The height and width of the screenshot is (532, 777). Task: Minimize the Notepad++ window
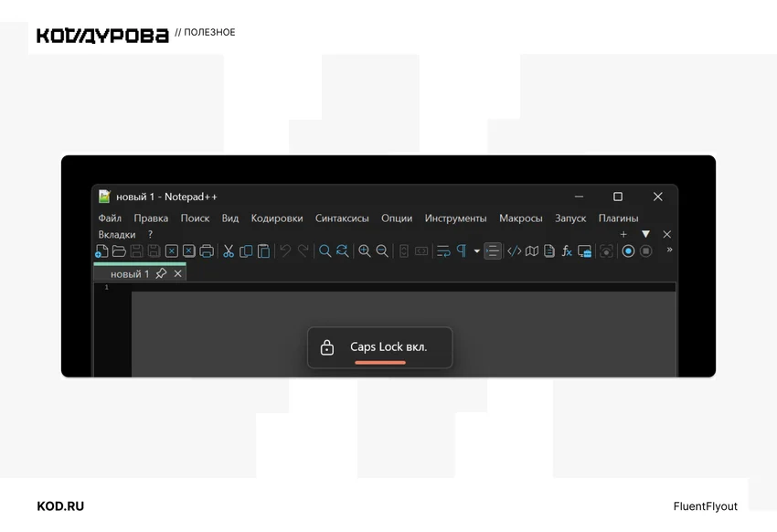click(579, 197)
